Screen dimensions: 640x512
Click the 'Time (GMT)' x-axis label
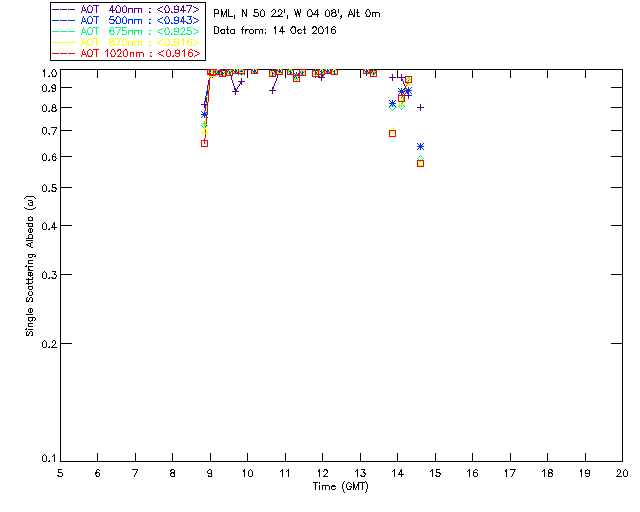(x=340, y=486)
